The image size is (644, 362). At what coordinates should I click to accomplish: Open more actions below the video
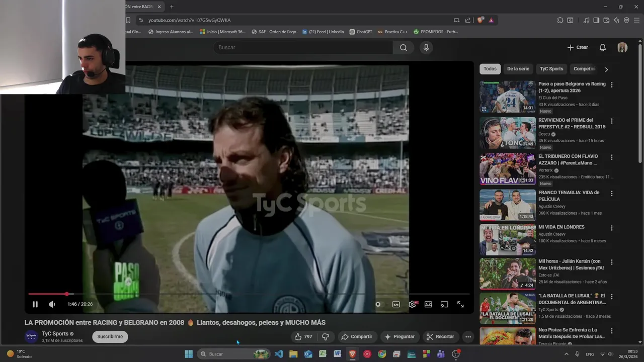tap(468, 337)
